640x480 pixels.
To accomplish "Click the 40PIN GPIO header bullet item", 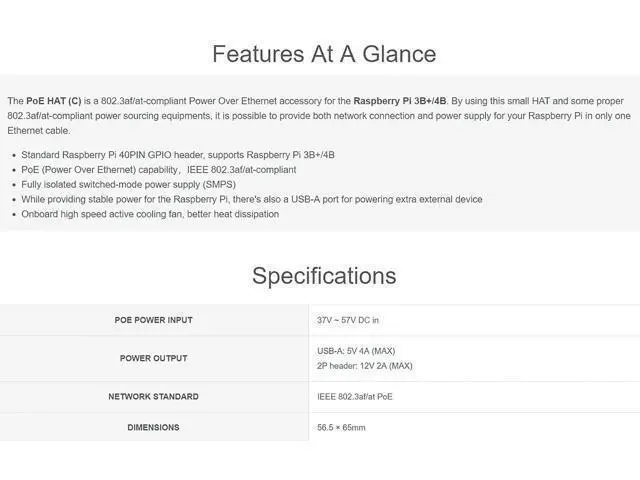I will click(178, 155).
